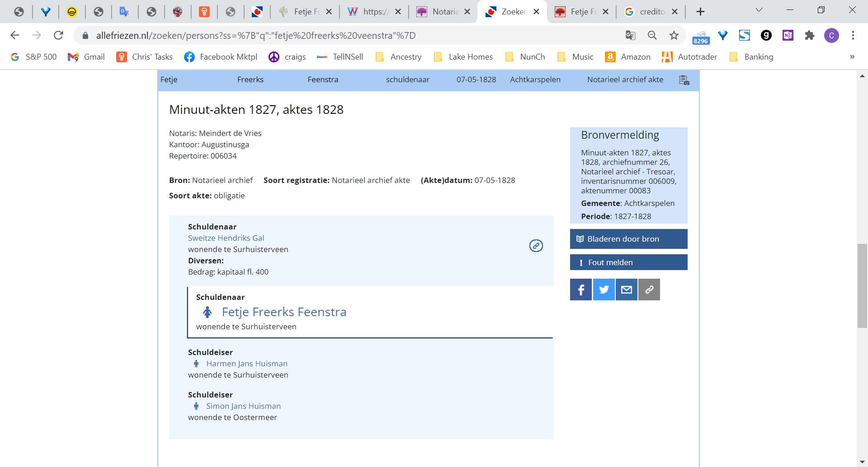This screenshot has width=868, height=467.
Task: Share the record on Twitter
Action: 604,289
